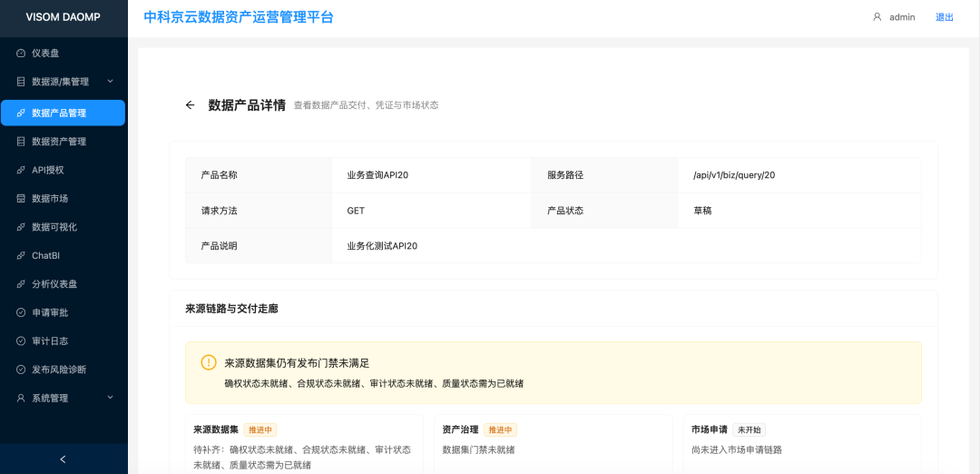Viewport: 980px width, 474px height.
Task: Click the admin user avatar icon
Action: point(877,17)
